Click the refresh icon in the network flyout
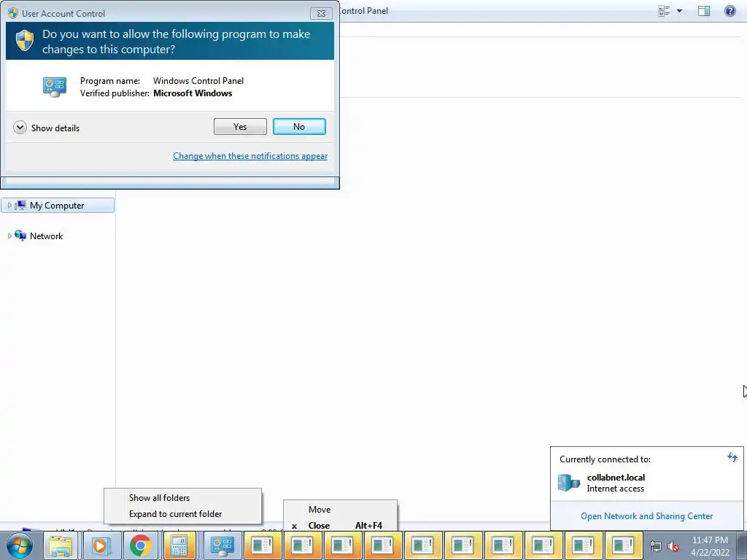Screen dimensions: 747x560 coord(732,458)
